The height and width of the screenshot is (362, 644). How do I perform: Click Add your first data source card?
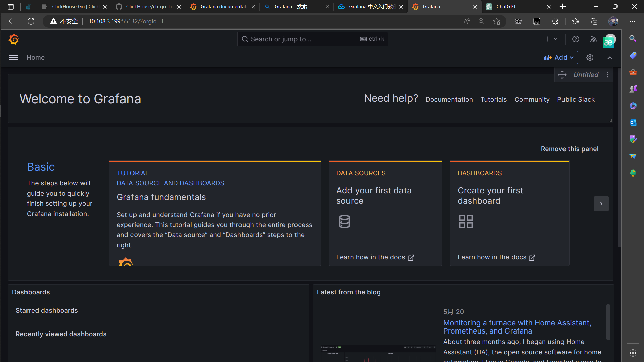tap(385, 204)
